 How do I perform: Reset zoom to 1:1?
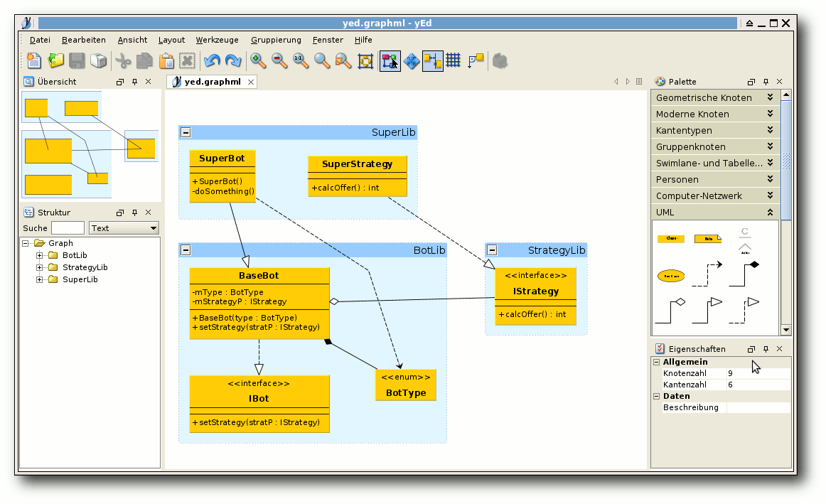(301, 61)
